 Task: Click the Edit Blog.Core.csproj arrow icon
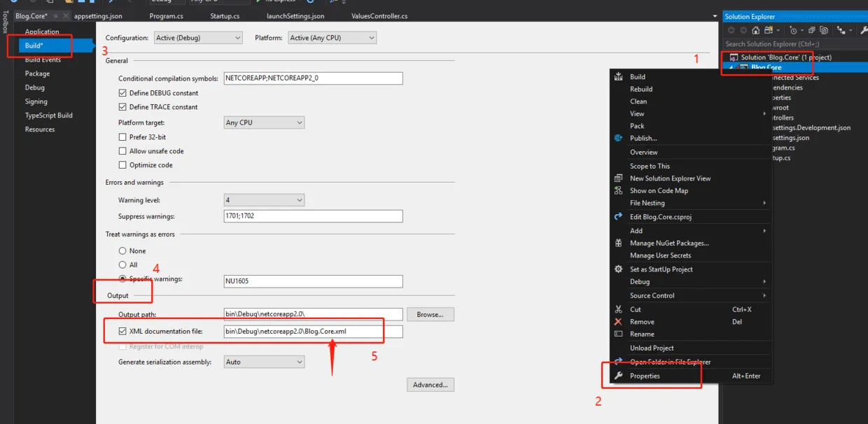pos(618,217)
